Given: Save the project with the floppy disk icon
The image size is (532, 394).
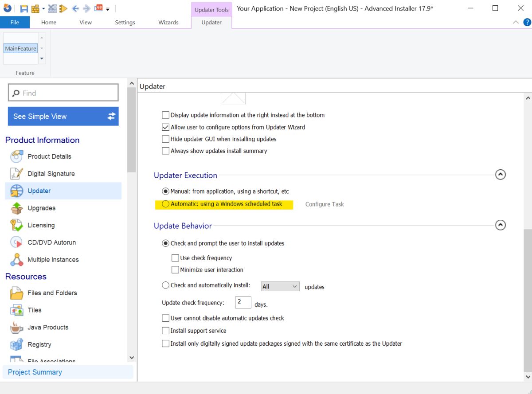Looking at the screenshot, I should pos(24,8).
